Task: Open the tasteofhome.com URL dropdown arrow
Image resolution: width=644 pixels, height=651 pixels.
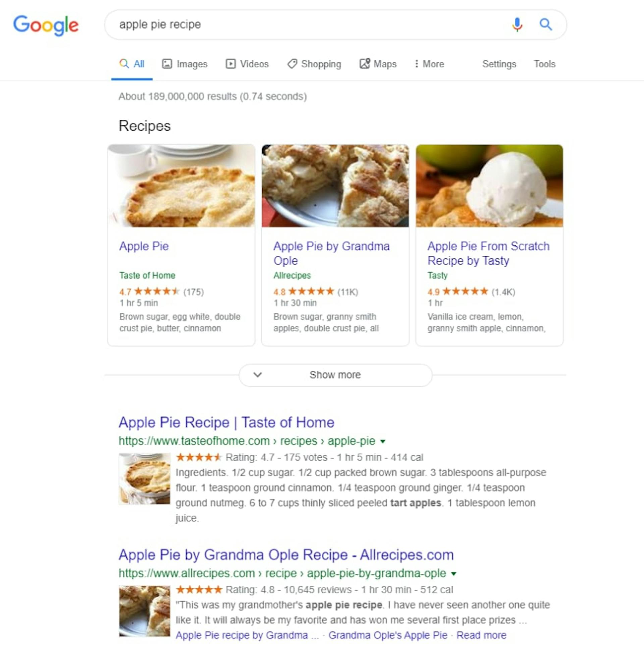Action: 383,441
